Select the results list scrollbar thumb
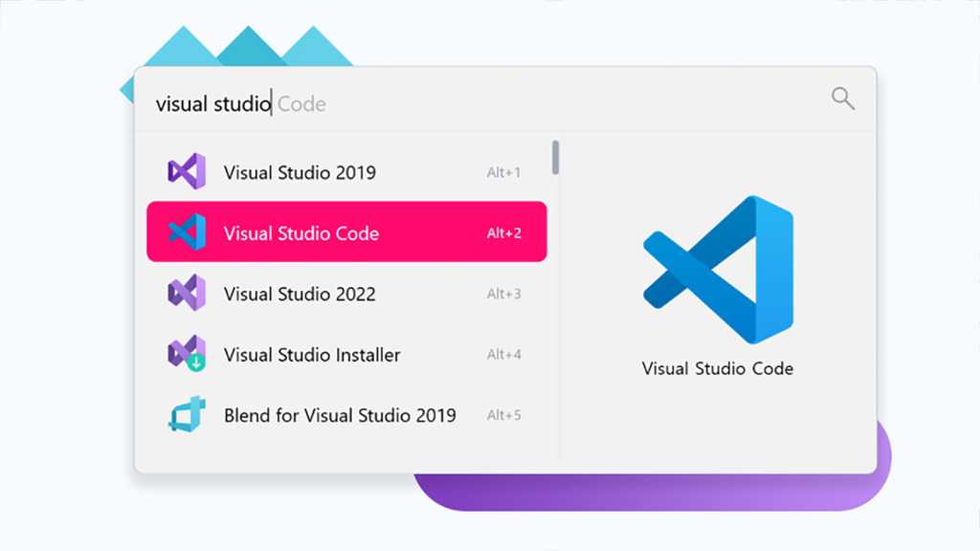980x551 pixels. pyautogui.click(x=555, y=158)
